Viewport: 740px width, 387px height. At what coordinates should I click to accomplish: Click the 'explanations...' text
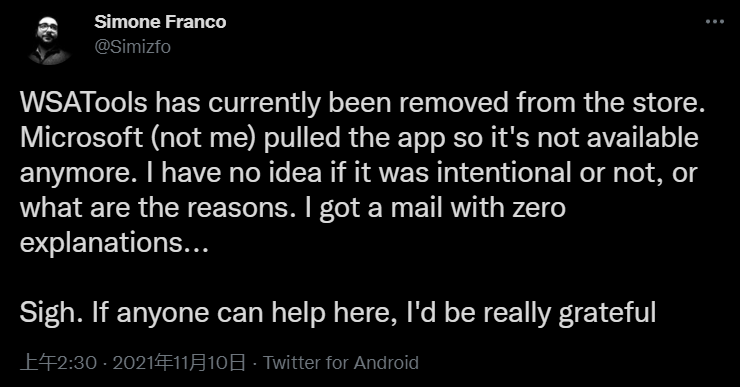point(114,243)
